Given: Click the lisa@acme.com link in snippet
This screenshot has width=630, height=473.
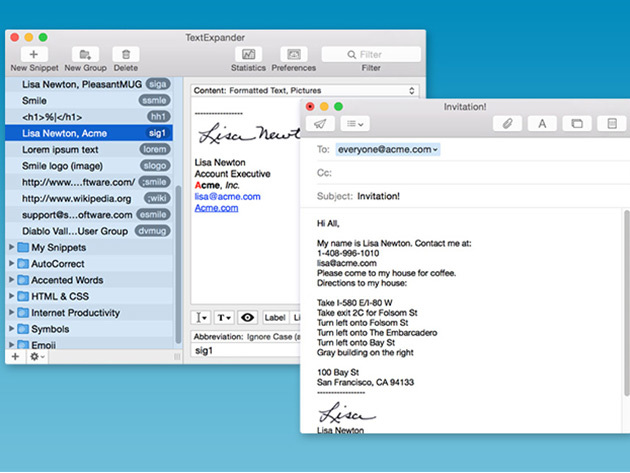Looking at the screenshot, I should (227, 197).
